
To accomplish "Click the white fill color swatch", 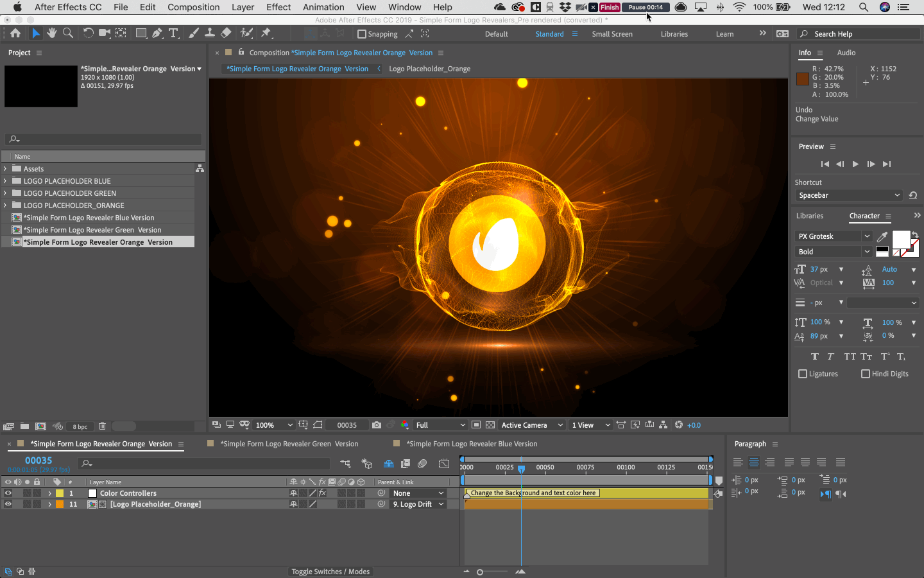I will pyautogui.click(x=900, y=240).
